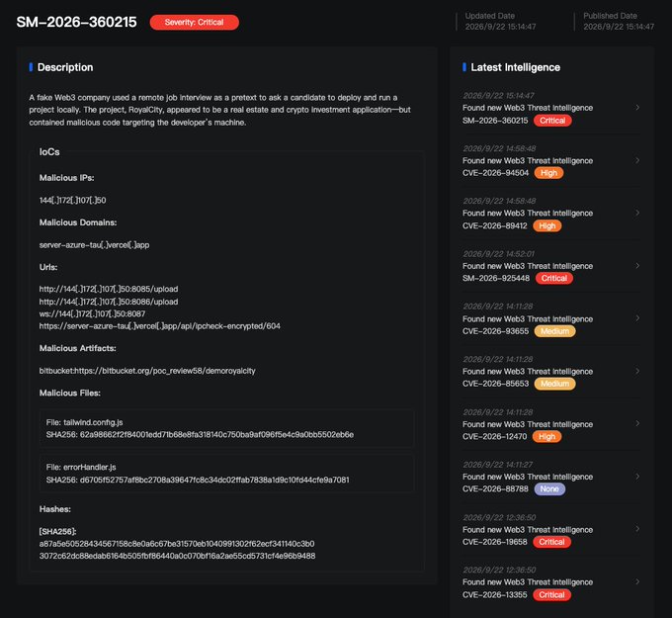This screenshot has height=618, width=672.
Task: Select malicious IP 144[.]172[.]107[.]50
Action: [x=72, y=201]
